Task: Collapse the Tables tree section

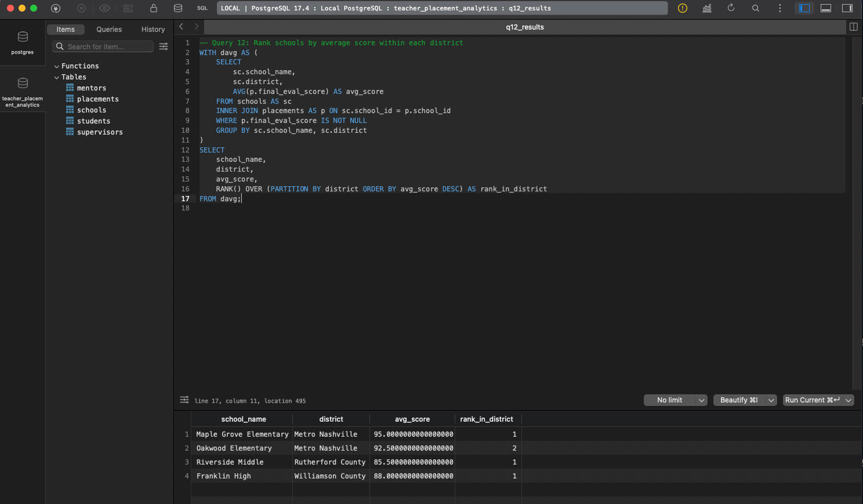Action: click(57, 77)
